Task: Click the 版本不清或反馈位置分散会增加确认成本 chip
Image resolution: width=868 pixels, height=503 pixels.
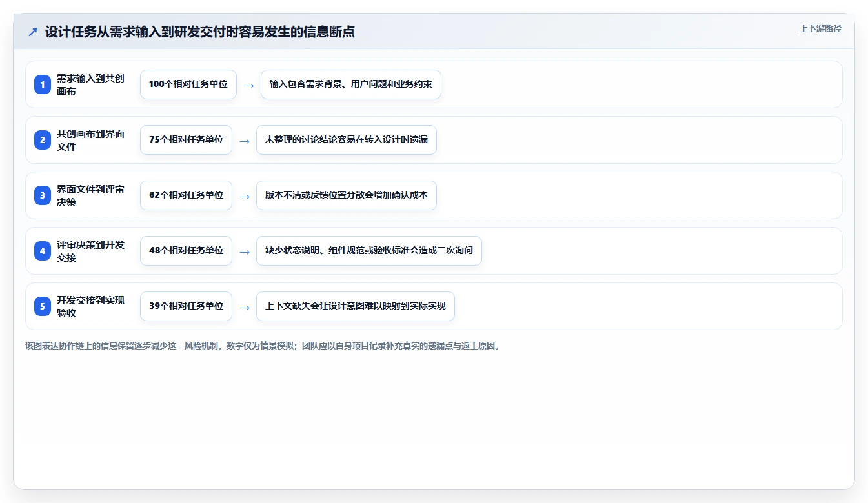Action: pos(347,195)
